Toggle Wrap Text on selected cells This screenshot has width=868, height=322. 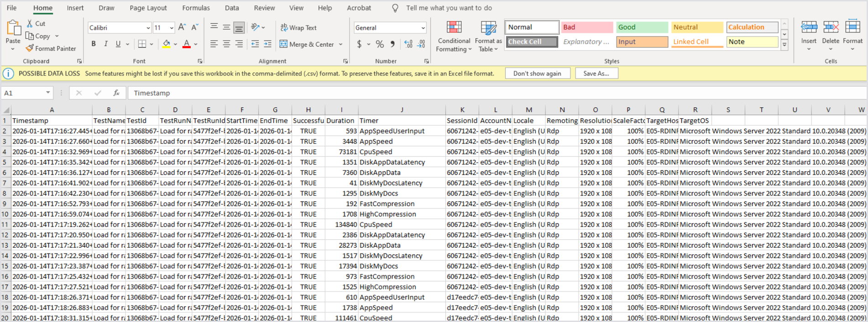click(x=298, y=27)
